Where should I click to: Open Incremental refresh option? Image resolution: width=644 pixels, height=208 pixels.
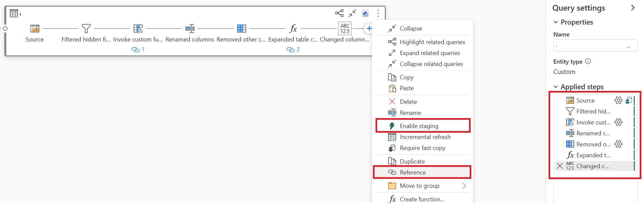point(423,137)
